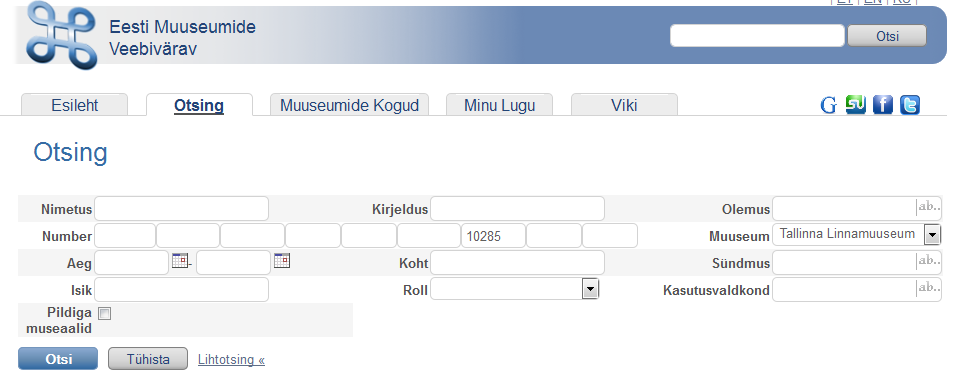Go to the Viki tab
Screen dimensions: 964x388
coord(624,105)
